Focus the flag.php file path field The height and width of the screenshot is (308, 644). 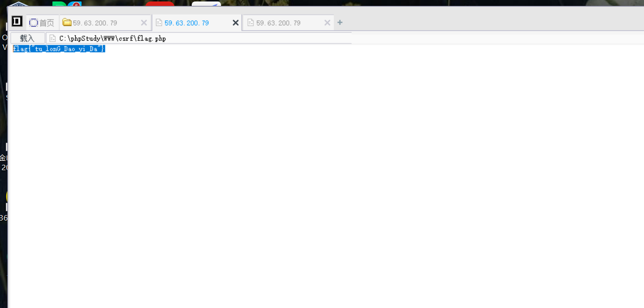click(x=199, y=38)
